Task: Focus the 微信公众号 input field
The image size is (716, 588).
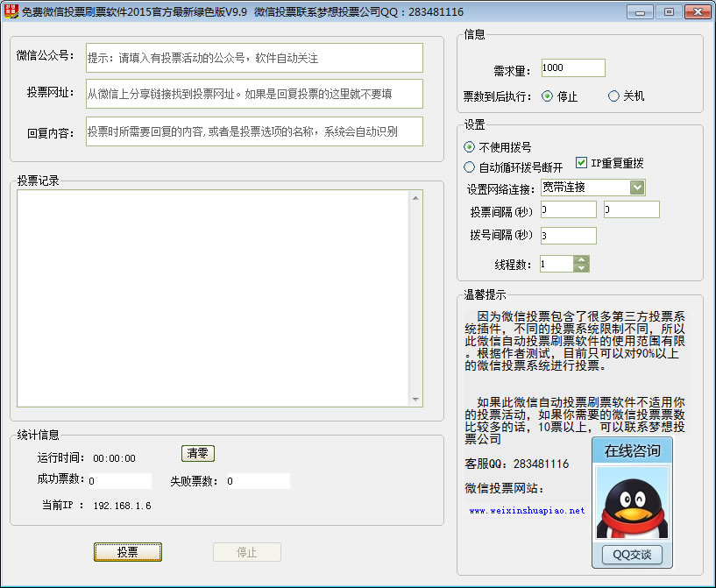Action: coord(254,58)
